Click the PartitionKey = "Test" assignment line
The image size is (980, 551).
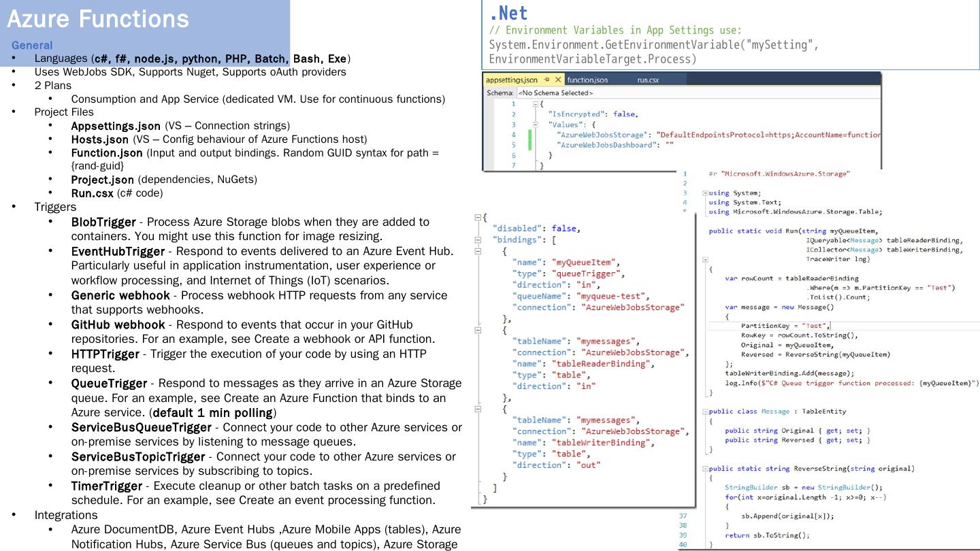pos(785,326)
